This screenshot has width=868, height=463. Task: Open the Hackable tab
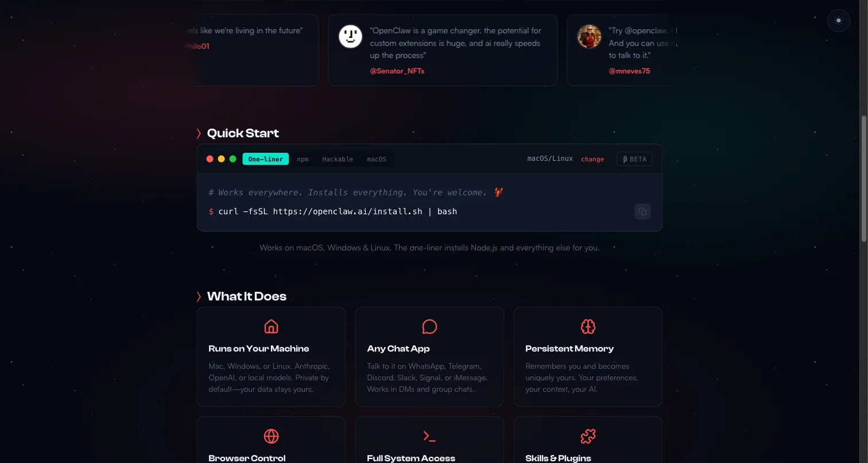(338, 159)
